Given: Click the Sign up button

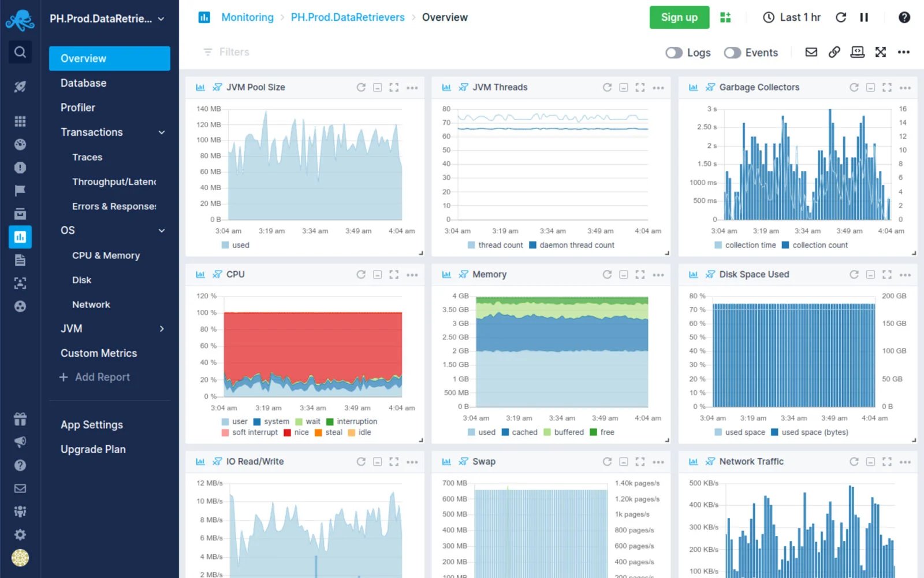Looking at the screenshot, I should (x=679, y=17).
